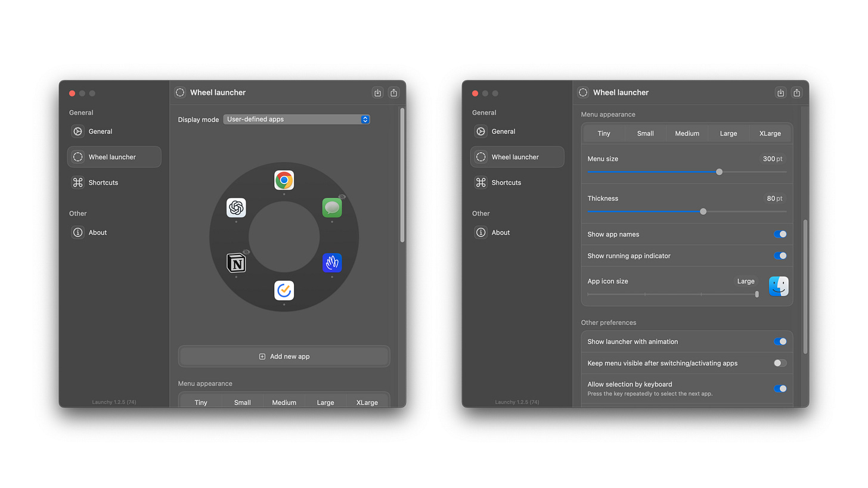The width and height of the screenshot is (868, 488).
Task: Choose Small preset in the left window
Action: [243, 402]
